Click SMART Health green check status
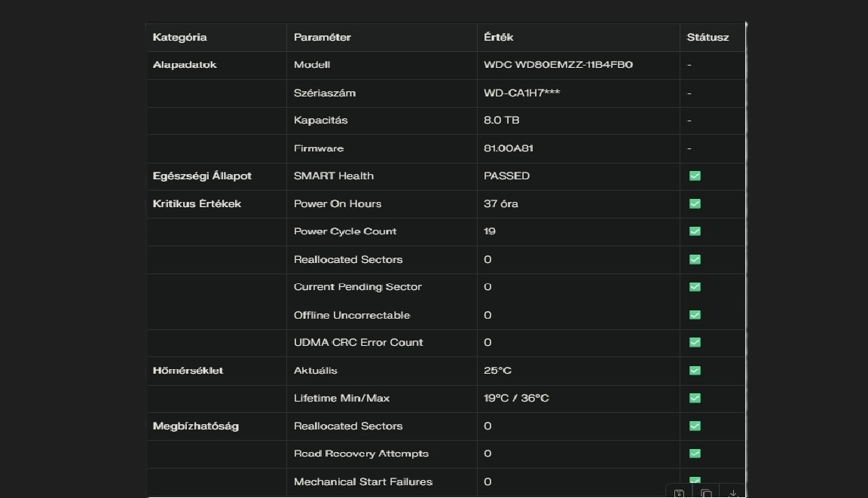868x498 pixels. click(x=695, y=176)
